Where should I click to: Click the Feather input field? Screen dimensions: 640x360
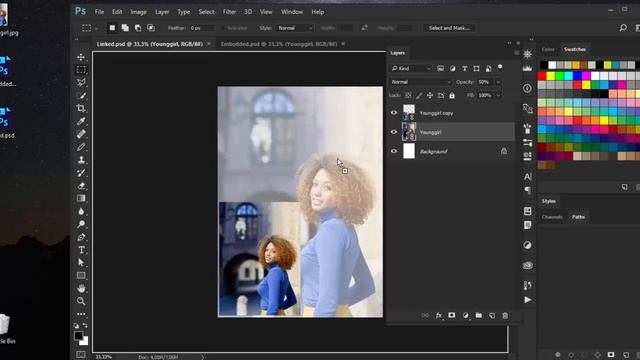[201, 28]
